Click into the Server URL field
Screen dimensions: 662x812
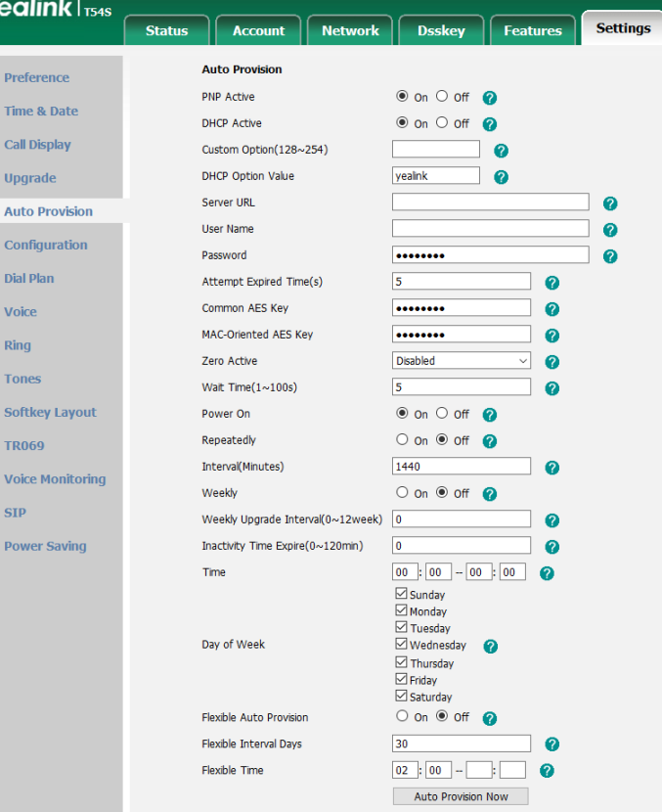point(490,202)
